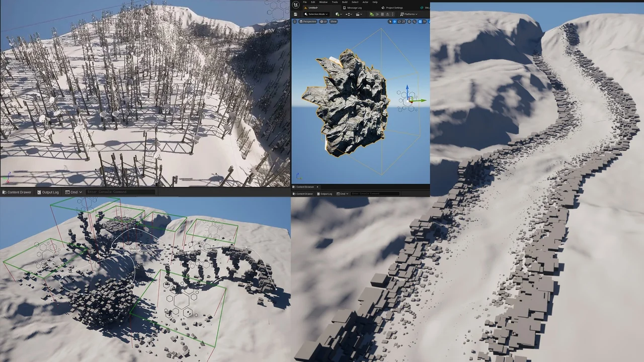The height and width of the screenshot is (362, 644).
Task: Select the translate gizmo tool
Action: tap(394, 22)
